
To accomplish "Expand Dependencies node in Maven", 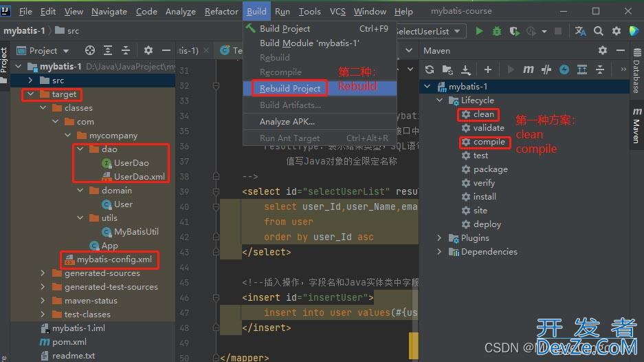I will coord(439,251).
